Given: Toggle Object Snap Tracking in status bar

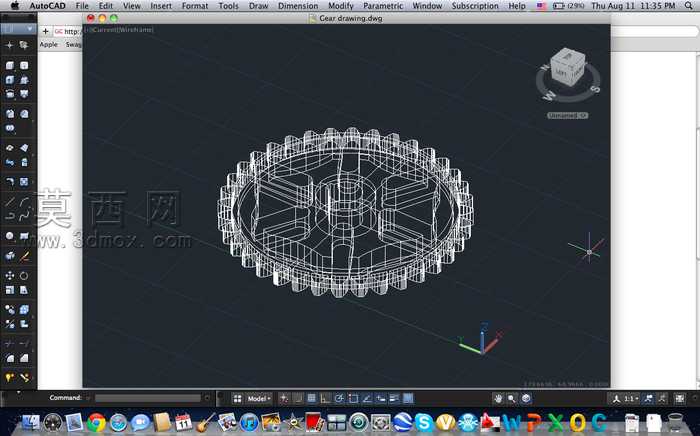Looking at the screenshot, I should click(x=367, y=399).
